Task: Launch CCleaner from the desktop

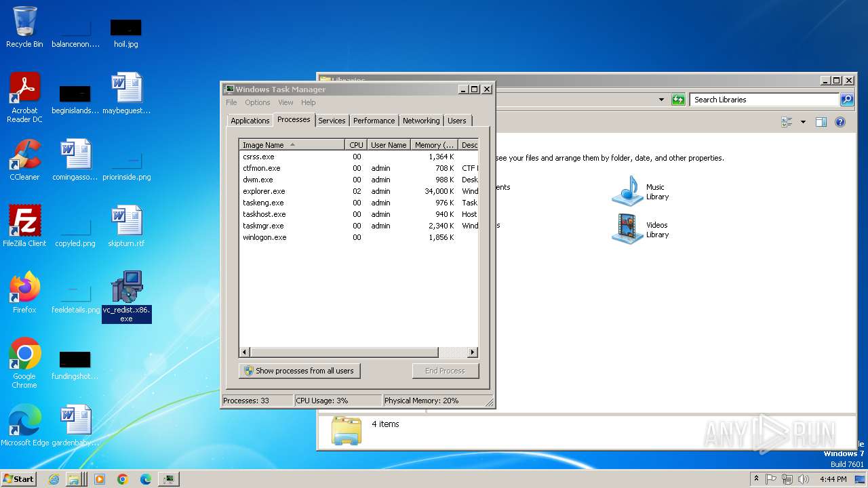Action: pos(24,160)
